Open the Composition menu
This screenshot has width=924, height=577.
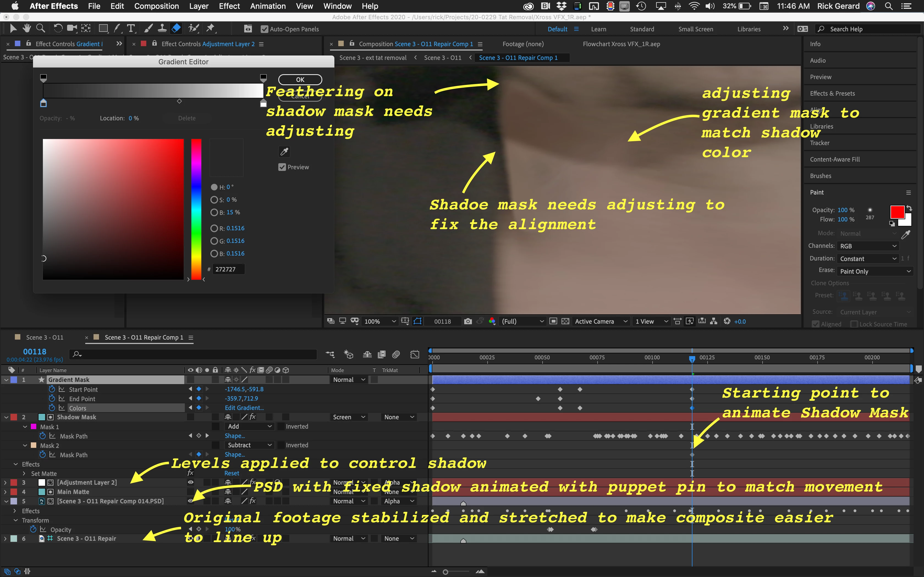[156, 6]
